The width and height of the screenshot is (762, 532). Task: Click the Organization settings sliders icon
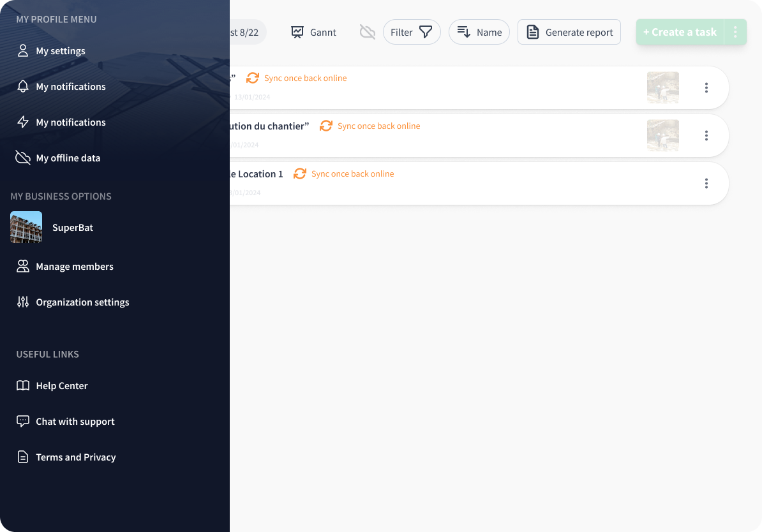click(x=23, y=302)
